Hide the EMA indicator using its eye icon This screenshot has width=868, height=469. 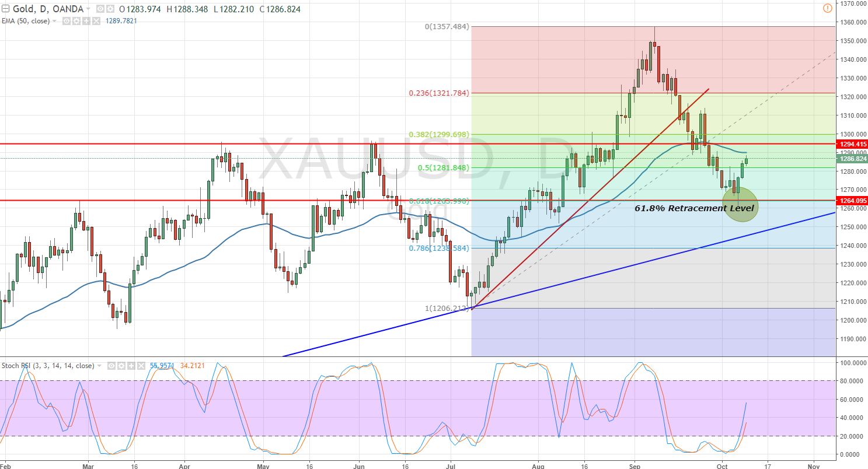[x=67, y=21]
